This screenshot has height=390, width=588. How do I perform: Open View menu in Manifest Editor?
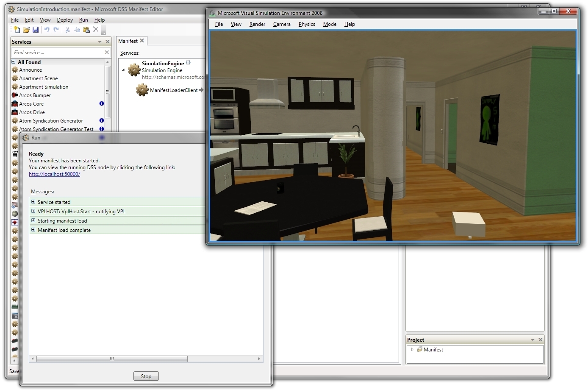[x=45, y=20]
